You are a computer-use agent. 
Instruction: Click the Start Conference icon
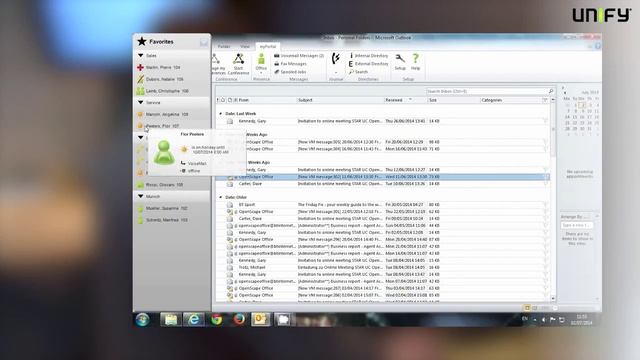pos(238,64)
